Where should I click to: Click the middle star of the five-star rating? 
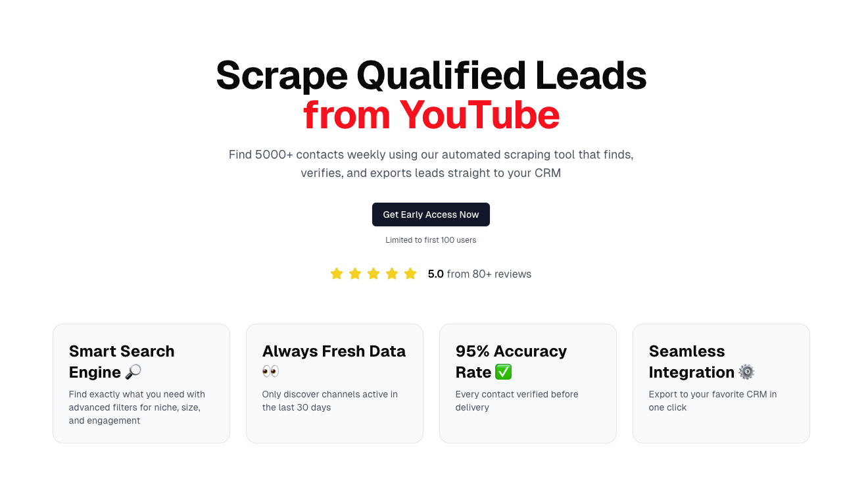[x=374, y=273]
